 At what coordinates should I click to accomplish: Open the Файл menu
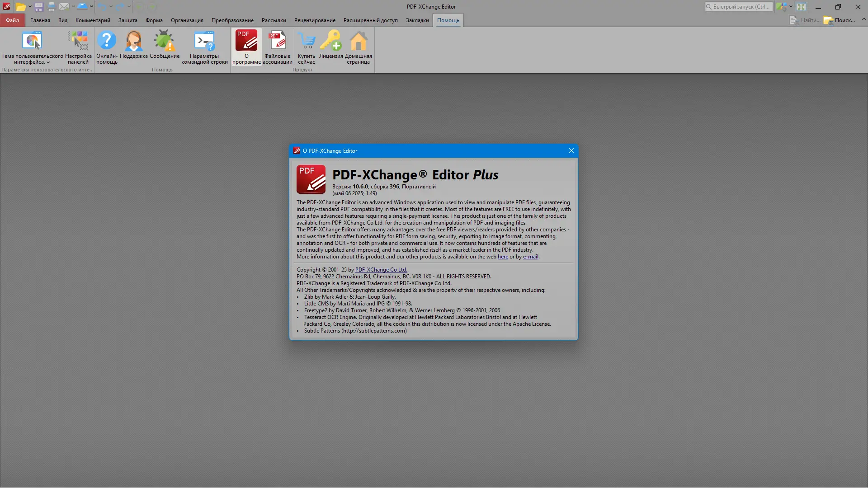[12, 20]
